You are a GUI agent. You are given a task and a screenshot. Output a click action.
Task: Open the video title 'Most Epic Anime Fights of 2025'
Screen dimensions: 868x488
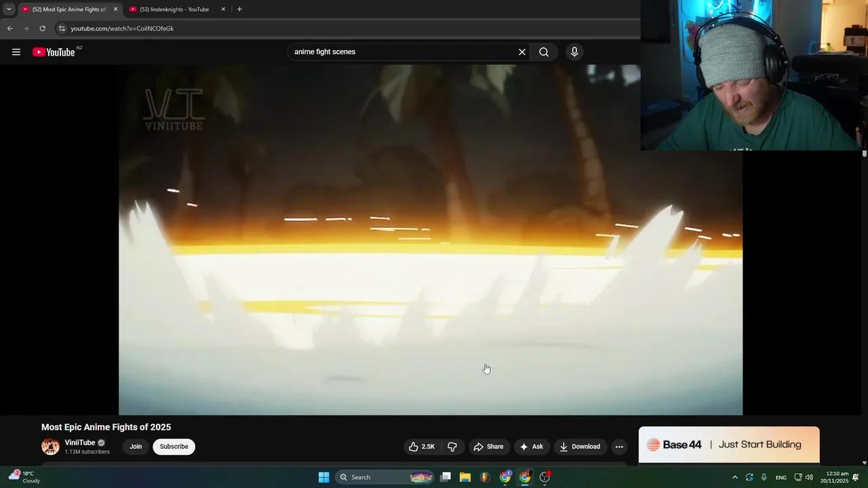pos(106,427)
